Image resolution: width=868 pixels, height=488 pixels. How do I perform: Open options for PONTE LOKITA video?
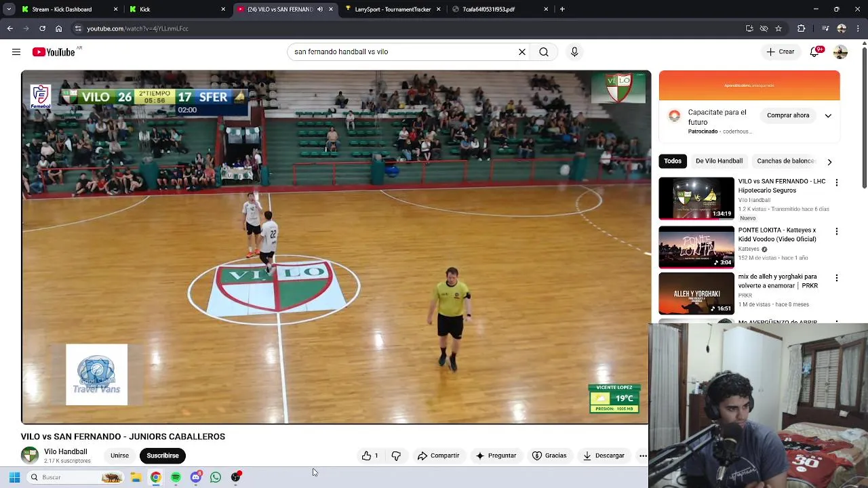pyautogui.click(x=836, y=231)
